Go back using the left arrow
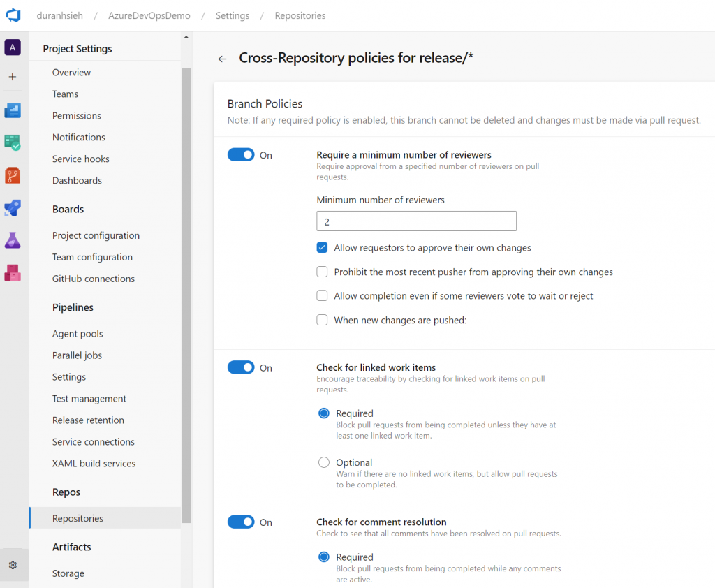The height and width of the screenshot is (588, 715). (x=222, y=59)
